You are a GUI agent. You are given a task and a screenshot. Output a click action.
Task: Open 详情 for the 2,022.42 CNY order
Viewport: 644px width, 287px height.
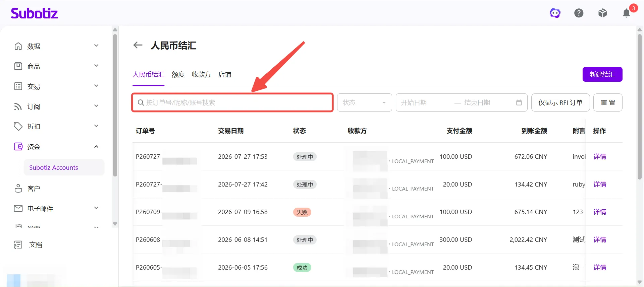(600, 239)
